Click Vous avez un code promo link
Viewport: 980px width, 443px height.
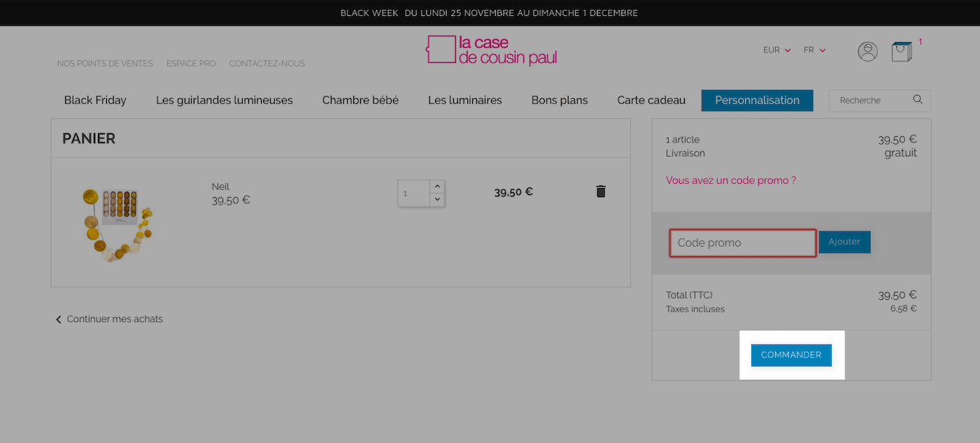tap(731, 180)
